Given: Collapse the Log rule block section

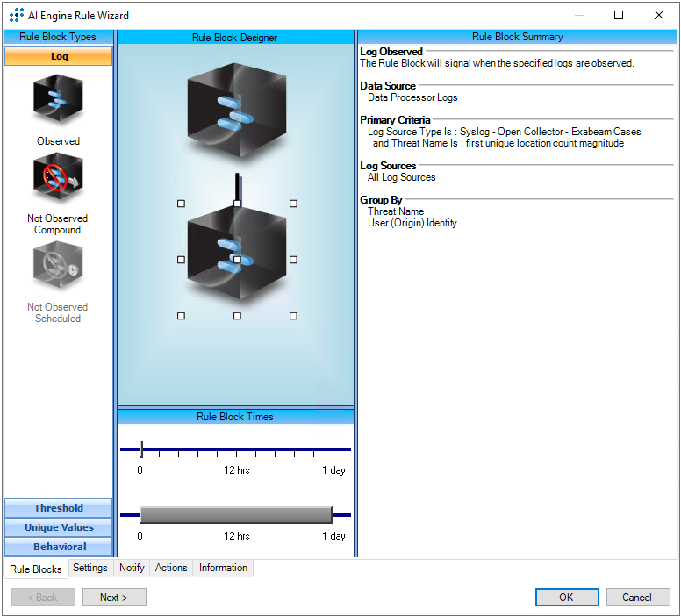Looking at the screenshot, I should coord(59,56).
